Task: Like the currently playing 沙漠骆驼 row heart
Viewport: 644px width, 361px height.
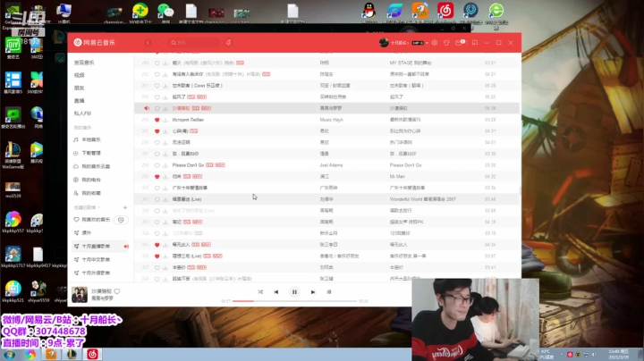Action: 157,108
